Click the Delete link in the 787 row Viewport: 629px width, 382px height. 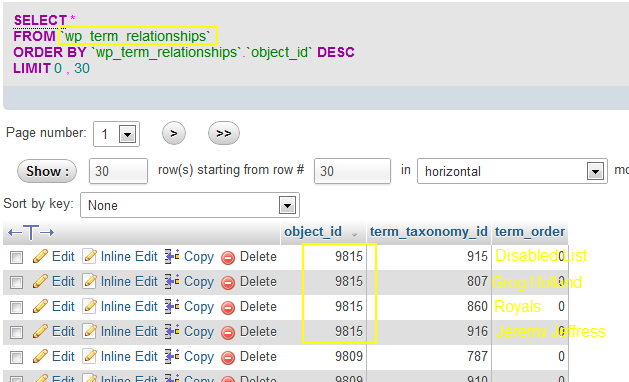258,356
